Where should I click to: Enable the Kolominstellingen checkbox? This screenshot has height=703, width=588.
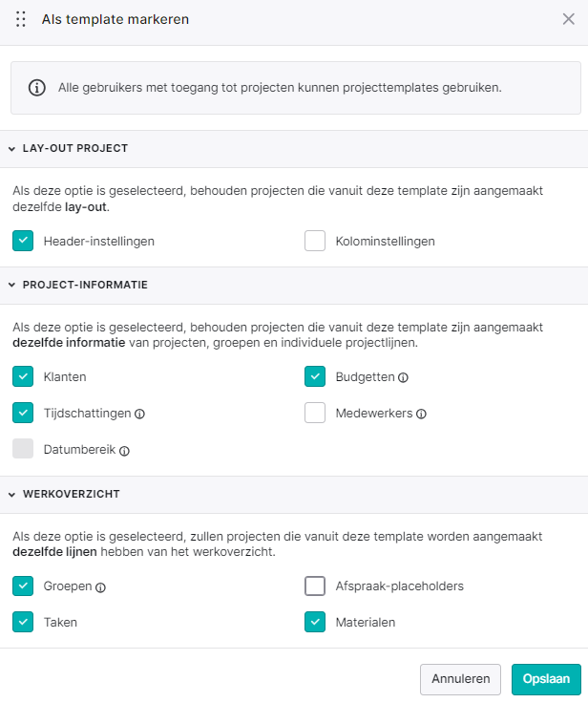click(315, 241)
